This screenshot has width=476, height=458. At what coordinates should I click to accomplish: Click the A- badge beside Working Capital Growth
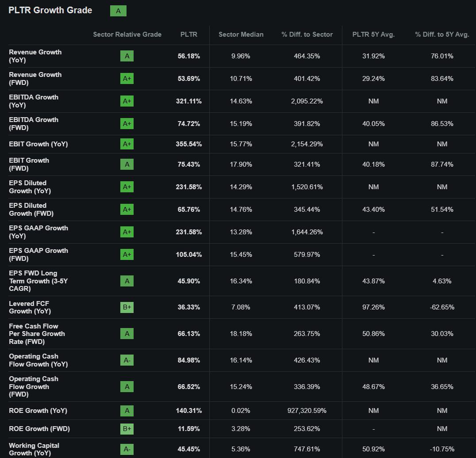click(x=127, y=449)
